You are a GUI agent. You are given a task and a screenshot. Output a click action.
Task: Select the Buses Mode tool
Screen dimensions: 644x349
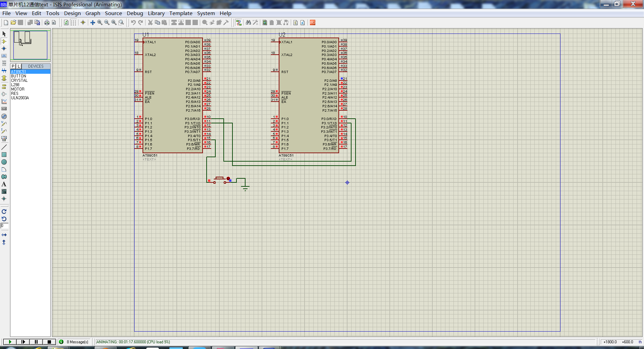(4, 71)
